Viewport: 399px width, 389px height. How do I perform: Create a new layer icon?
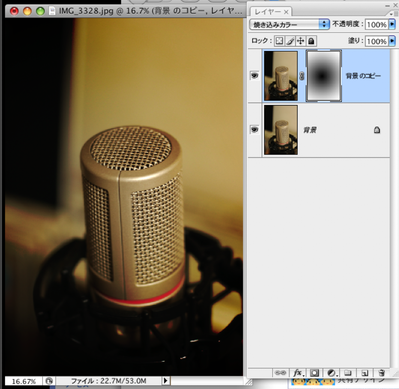pos(365,373)
